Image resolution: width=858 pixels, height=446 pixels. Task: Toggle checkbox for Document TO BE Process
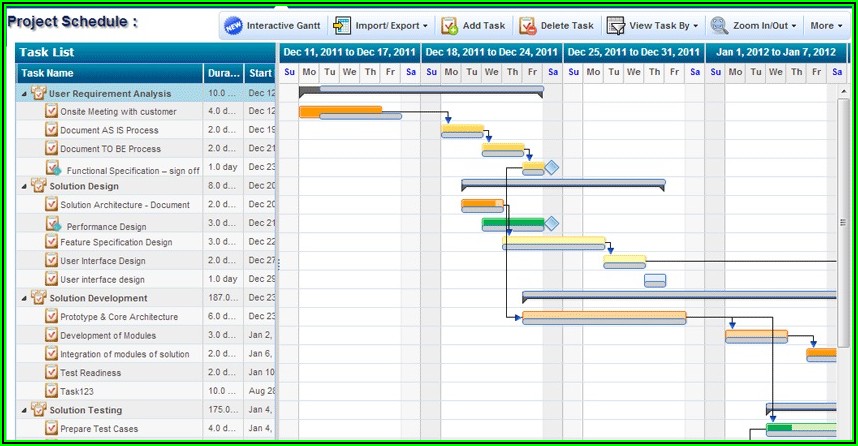(x=51, y=148)
